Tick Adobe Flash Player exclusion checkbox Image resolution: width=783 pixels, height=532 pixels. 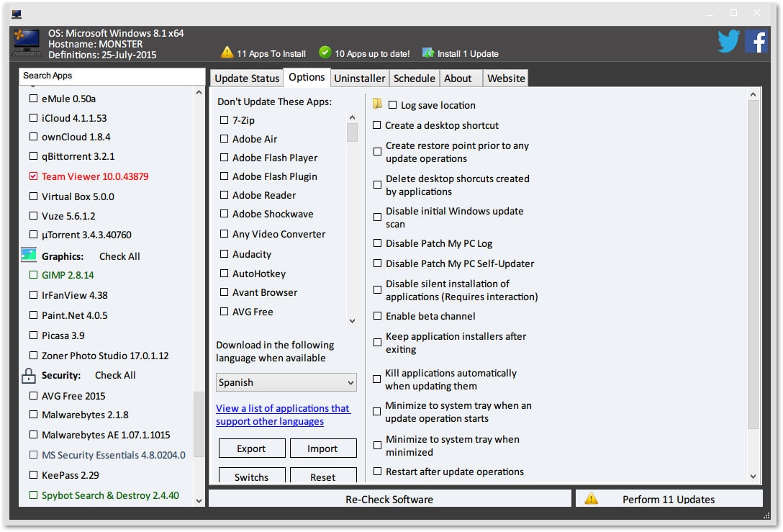225,158
